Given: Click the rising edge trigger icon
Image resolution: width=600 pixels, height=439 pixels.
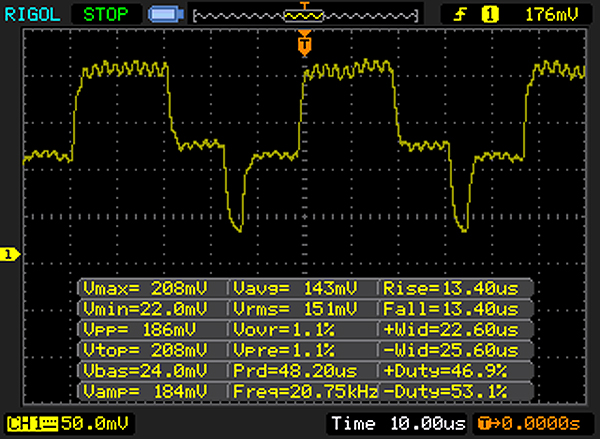Looking at the screenshot, I should tap(460, 15).
